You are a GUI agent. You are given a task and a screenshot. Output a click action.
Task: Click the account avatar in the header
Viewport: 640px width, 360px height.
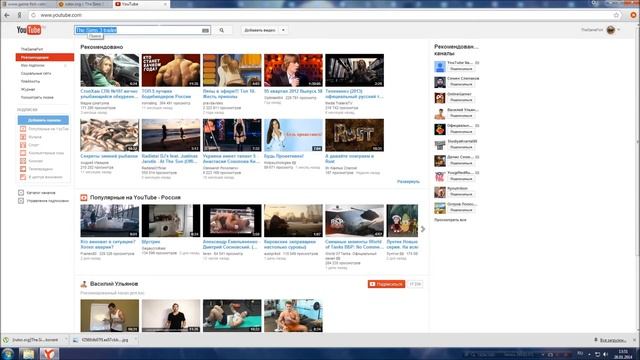click(611, 30)
